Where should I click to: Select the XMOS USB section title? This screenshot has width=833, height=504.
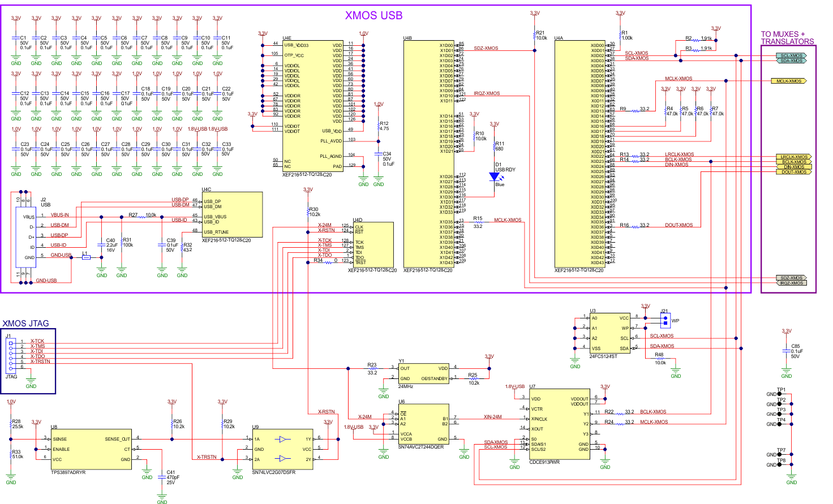point(373,15)
